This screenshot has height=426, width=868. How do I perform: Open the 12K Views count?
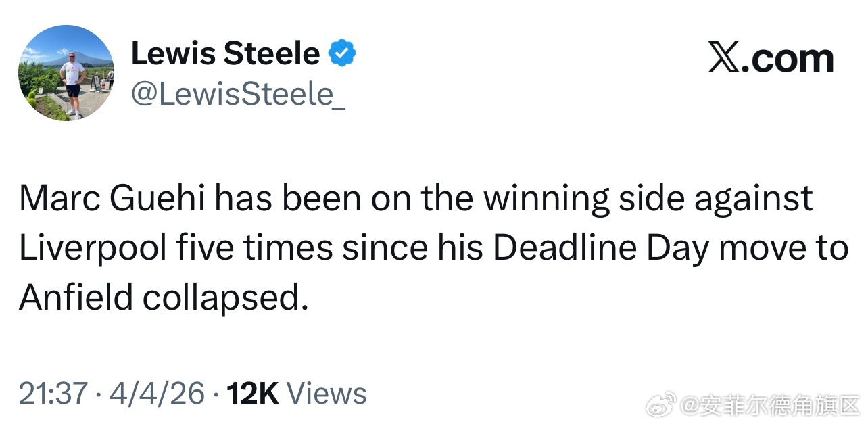(296, 394)
